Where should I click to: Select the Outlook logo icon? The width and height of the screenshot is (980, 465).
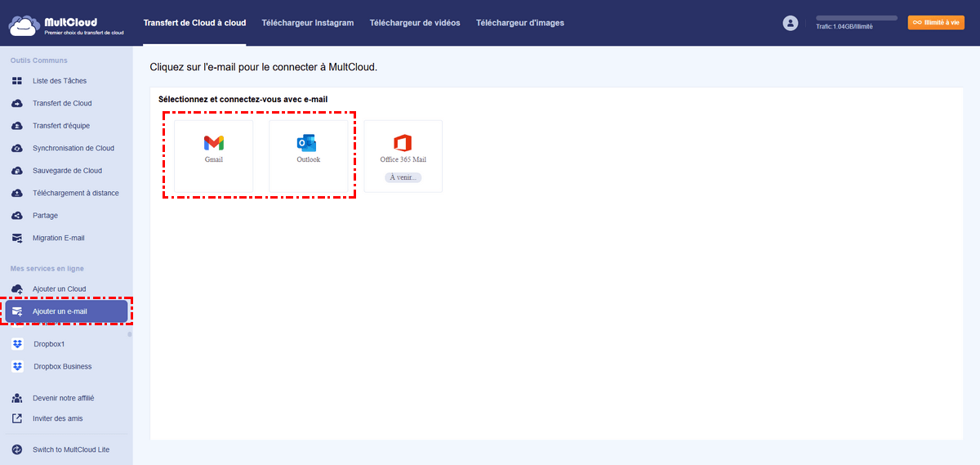pyautogui.click(x=306, y=143)
